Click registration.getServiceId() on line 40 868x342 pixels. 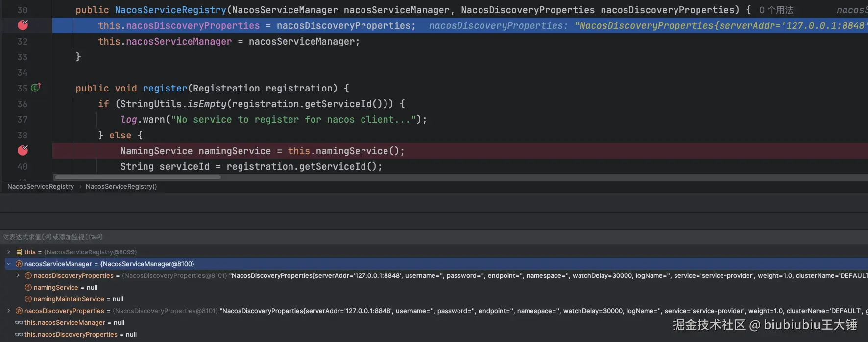(x=301, y=166)
